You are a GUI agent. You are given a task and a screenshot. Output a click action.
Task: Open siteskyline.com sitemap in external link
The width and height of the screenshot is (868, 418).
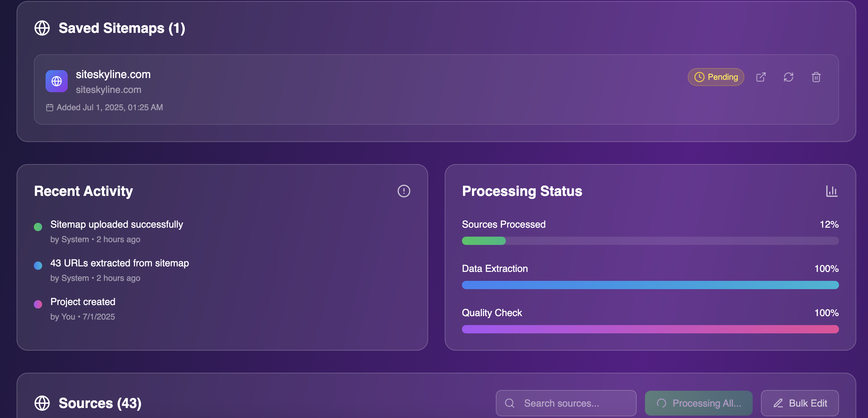(761, 77)
